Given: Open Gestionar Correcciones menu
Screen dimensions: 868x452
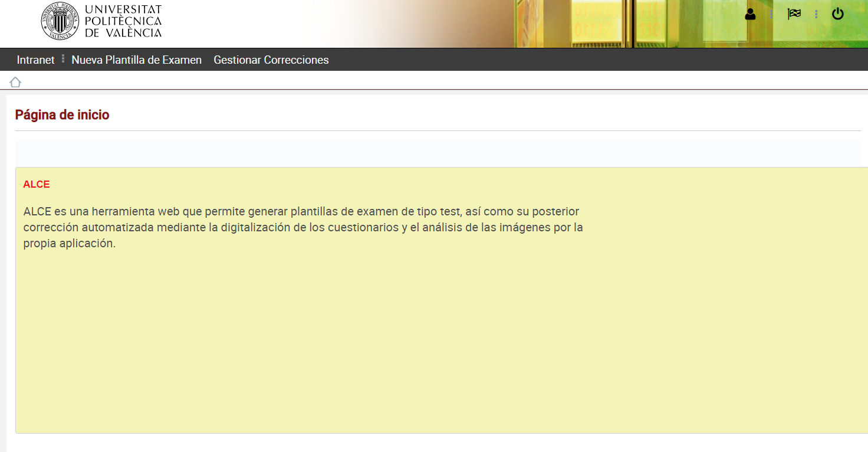Looking at the screenshot, I should pos(271,60).
